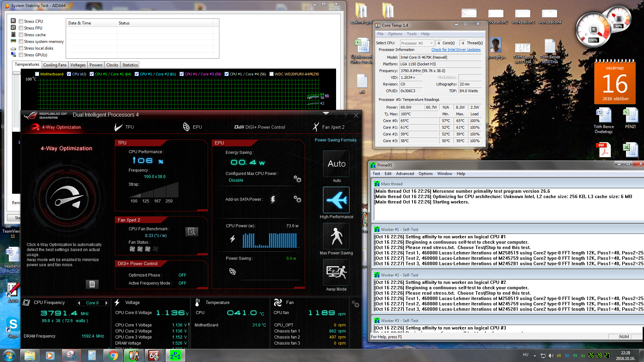Open AIDA64 taskbar icon
Viewport: 644px width, 362px height.
(154, 355)
